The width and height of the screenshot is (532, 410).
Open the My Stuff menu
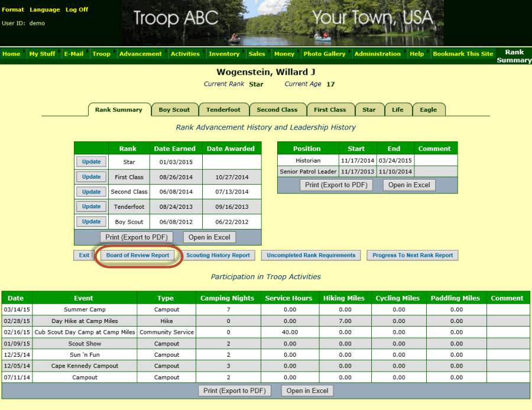pos(42,54)
